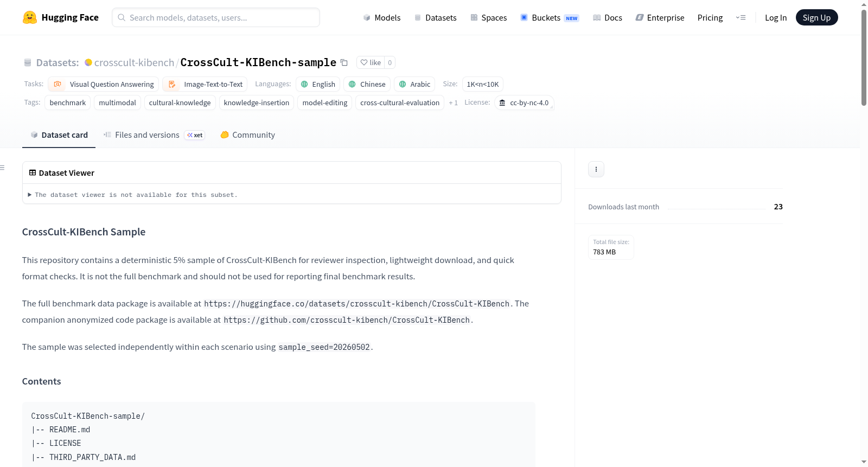Copy the dataset name to clipboard
The image size is (868, 467).
[x=344, y=62]
